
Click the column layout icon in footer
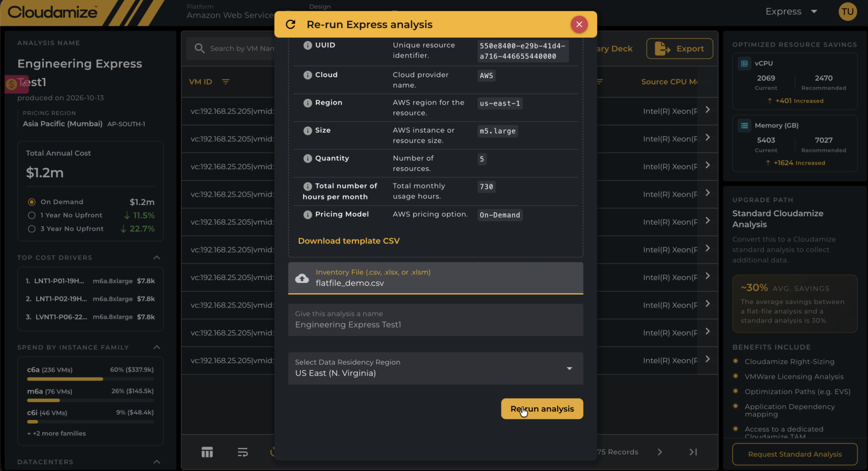207,452
